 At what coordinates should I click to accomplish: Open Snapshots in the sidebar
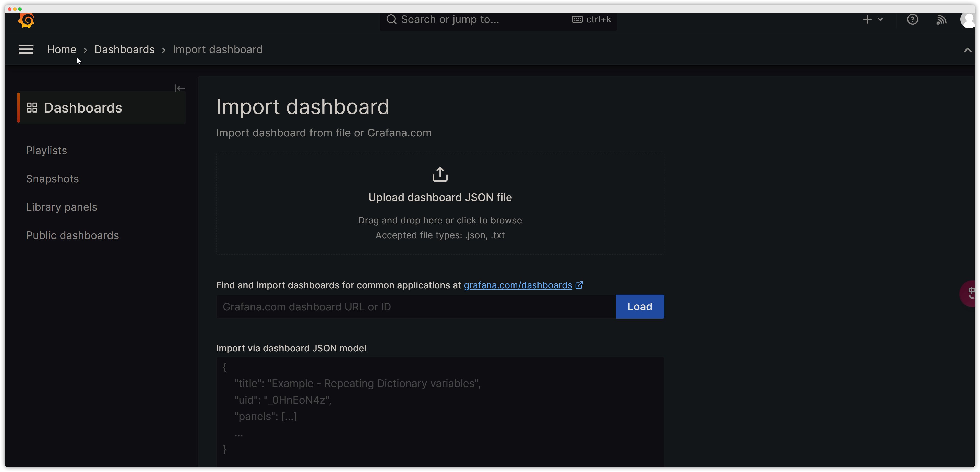point(53,179)
